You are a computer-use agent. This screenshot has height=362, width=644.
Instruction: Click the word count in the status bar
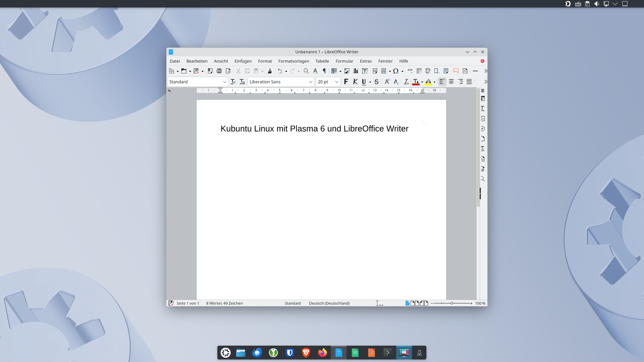(x=224, y=303)
